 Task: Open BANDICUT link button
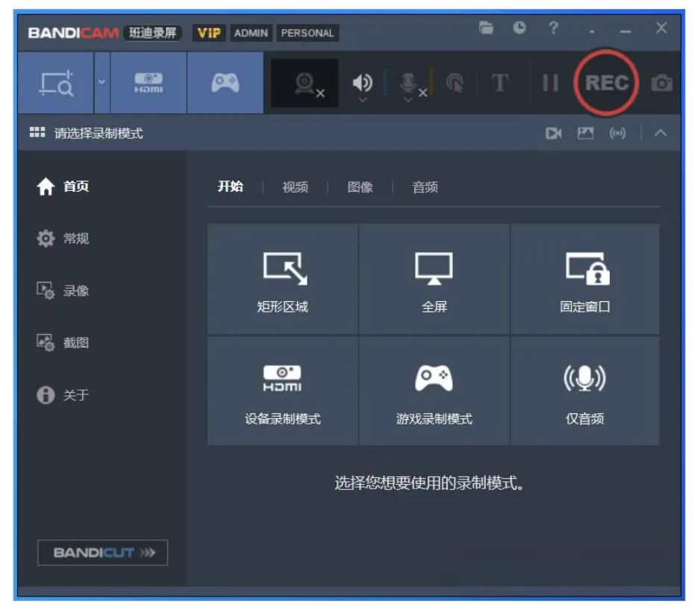click(x=103, y=553)
